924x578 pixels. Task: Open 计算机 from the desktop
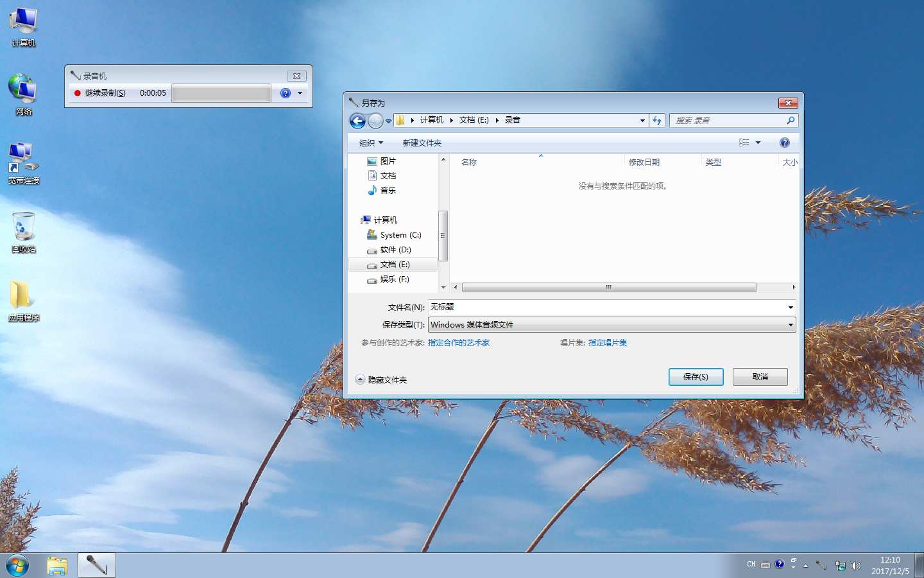tap(22, 26)
